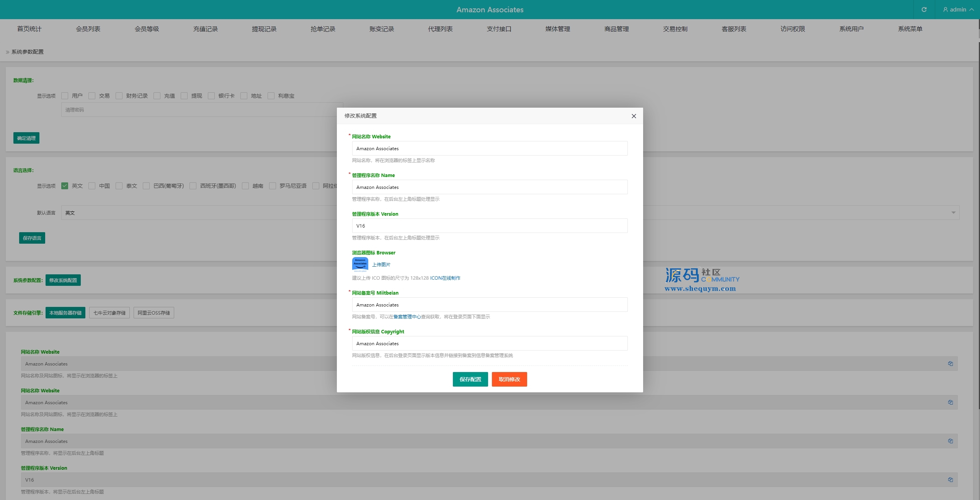The image size is (980, 500).
Task: Open the admin user menu
Action: click(958, 10)
